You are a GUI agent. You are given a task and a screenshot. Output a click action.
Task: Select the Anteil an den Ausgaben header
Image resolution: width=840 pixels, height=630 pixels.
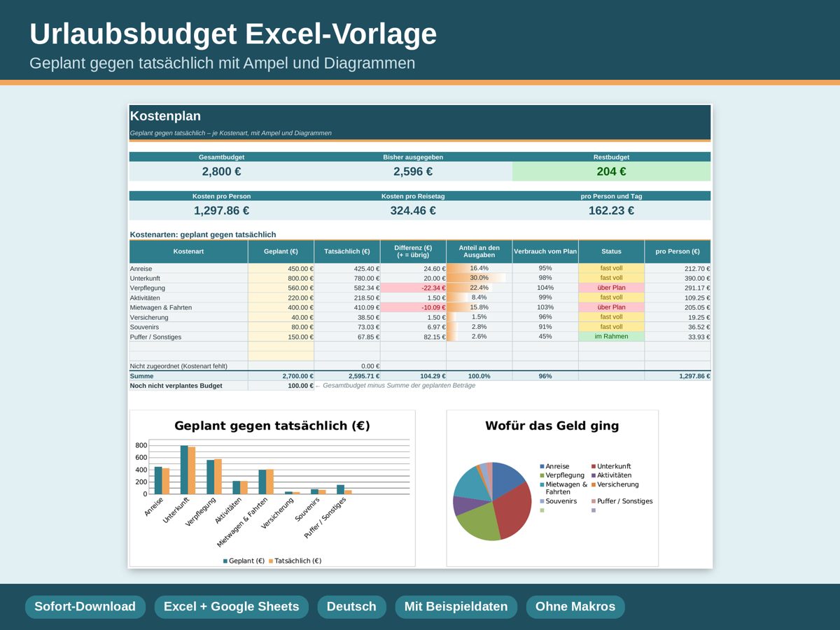click(x=479, y=251)
